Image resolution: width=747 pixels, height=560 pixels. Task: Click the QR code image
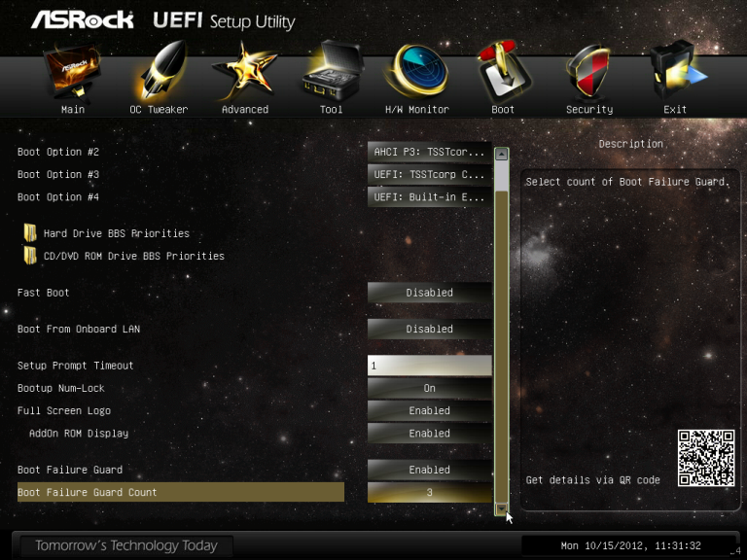[706, 458]
